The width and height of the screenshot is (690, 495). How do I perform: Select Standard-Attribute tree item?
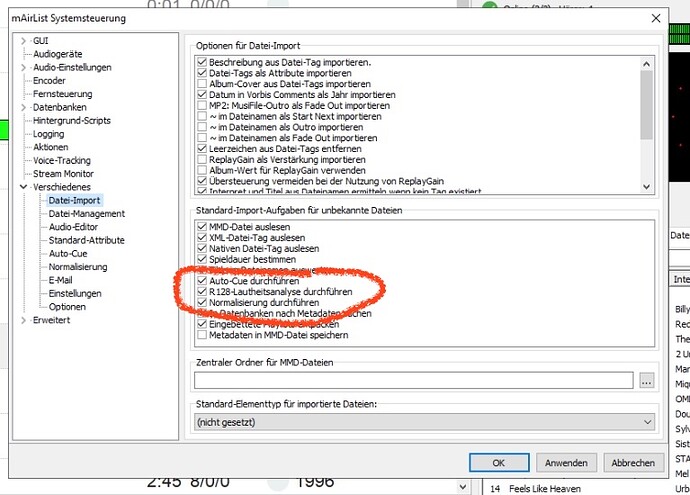[86, 240]
